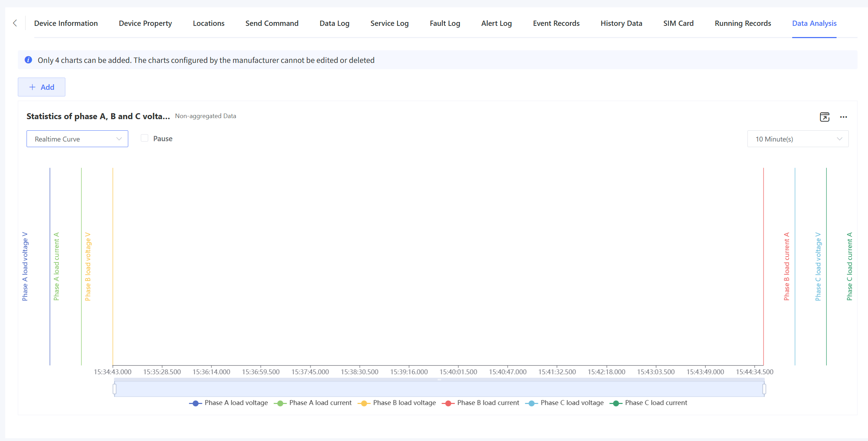This screenshot has width=868, height=441.
Task: Click the left handle of zoom slider
Action: 115,389
